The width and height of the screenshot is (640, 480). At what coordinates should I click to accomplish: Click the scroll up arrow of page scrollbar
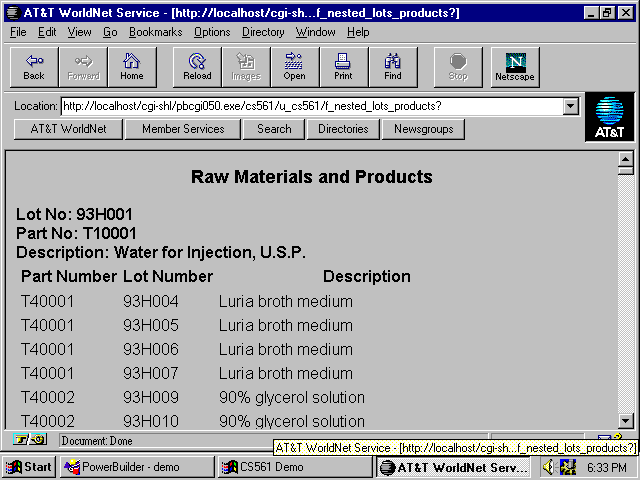[625, 159]
